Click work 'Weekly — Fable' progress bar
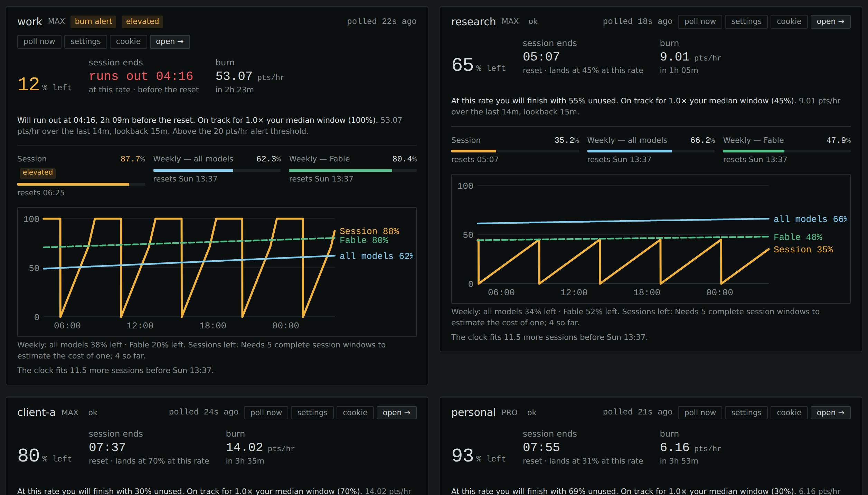 coord(353,170)
